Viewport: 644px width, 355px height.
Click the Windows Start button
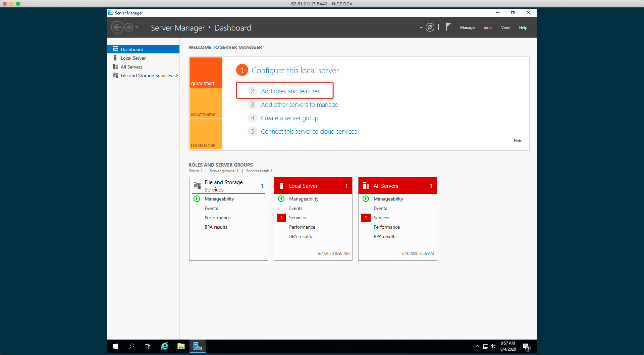coord(115,346)
